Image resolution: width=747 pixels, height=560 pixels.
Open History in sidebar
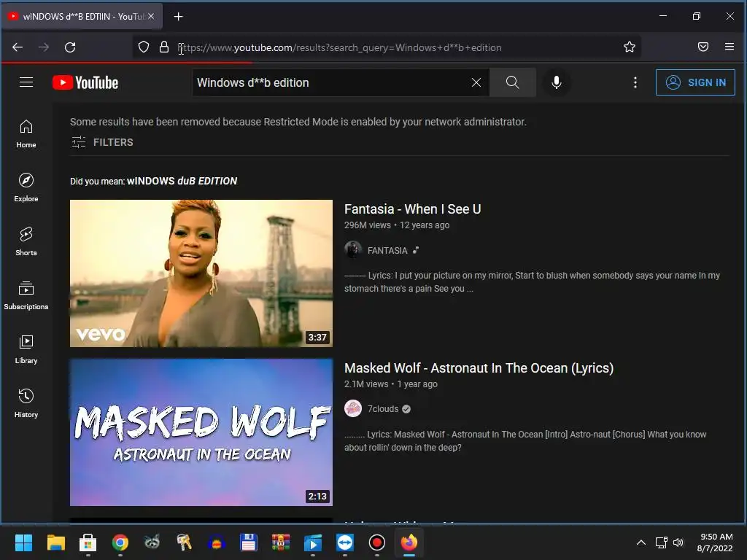26,403
